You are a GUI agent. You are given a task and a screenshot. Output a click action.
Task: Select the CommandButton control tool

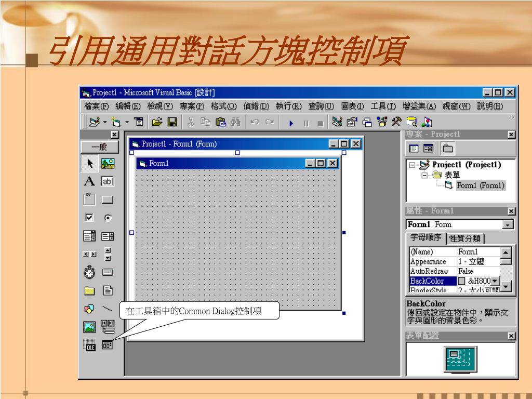108,199
